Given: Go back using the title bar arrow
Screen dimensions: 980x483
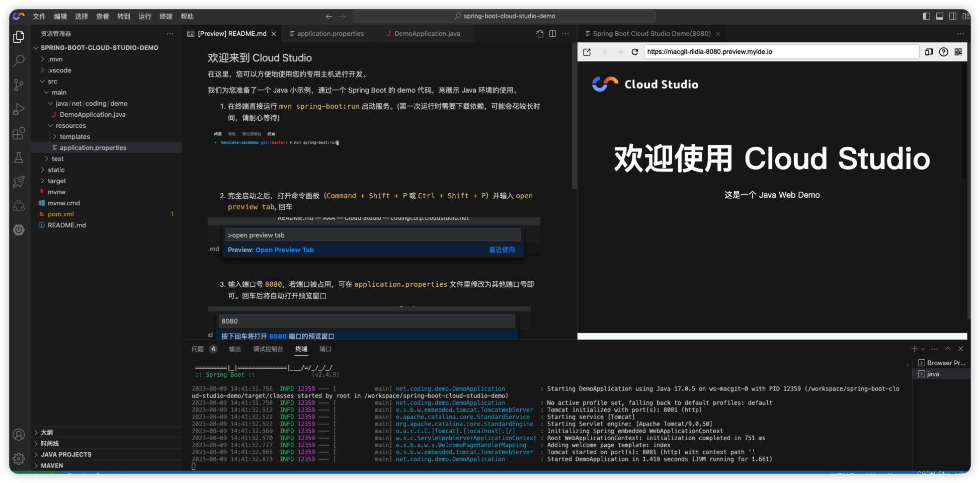Looking at the screenshot, I should pyautogui.click(x=329, y=16).
